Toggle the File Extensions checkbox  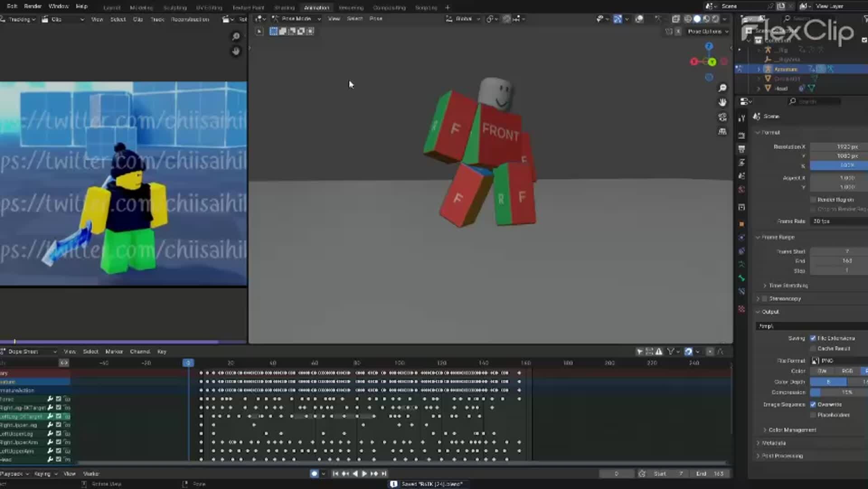[813, 338]
